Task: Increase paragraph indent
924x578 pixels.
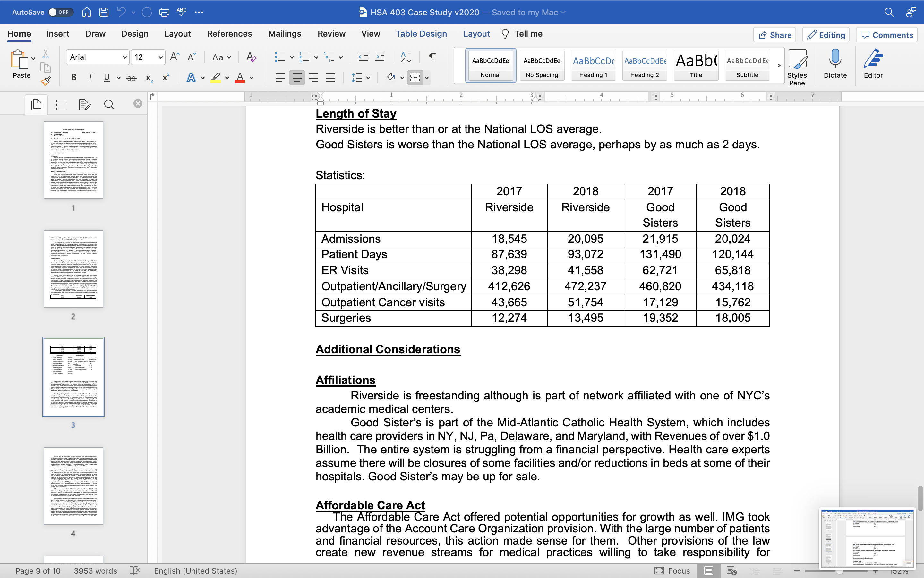Action: pos(380,57)
